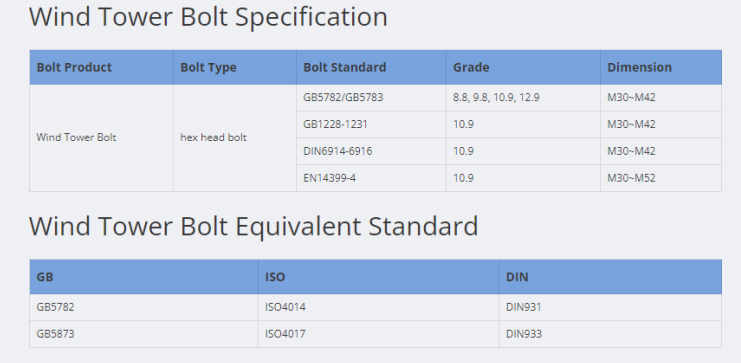Select the Bolt Type header cell
Image resolution: width=741 pixels, height=363 pixels.
point(235,67)
